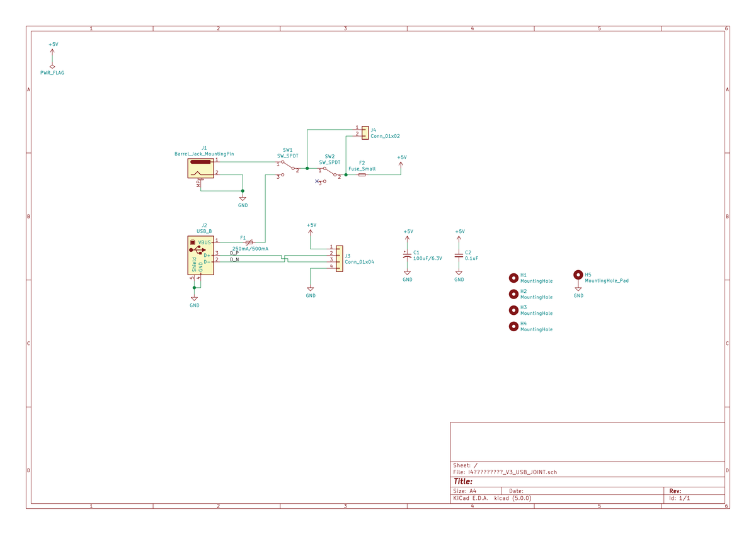Select the Fuse_Small value text
Viewport: 756px width, 534px height.
(362, 169)
